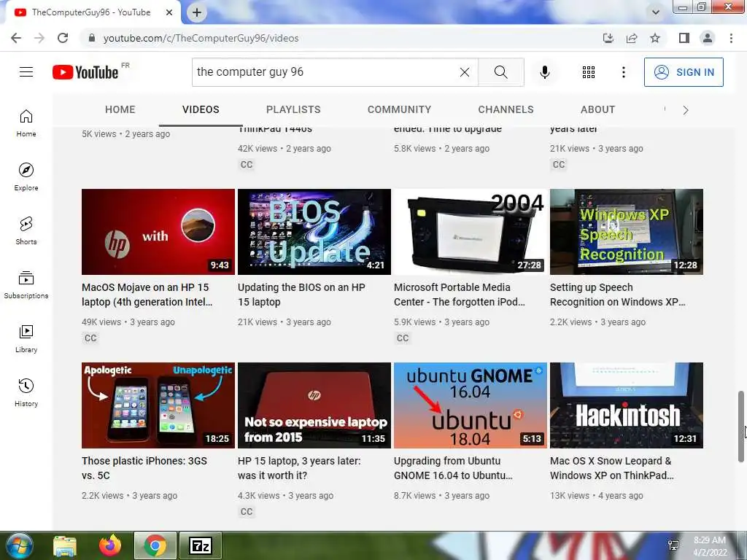The image size is (747, 560).
Task: Open Apologetic vs Unapologetic iPhones thumbnail
Action: 158,405
